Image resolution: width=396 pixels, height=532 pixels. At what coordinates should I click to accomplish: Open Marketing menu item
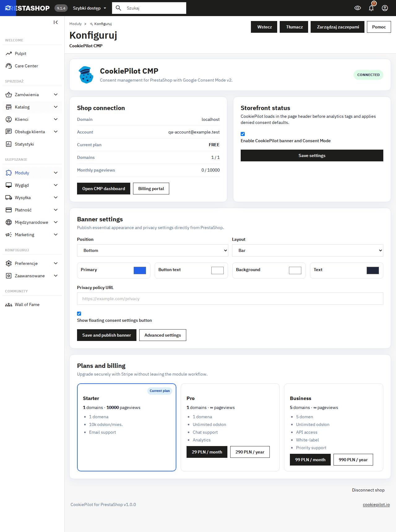(x=32, y=235)
